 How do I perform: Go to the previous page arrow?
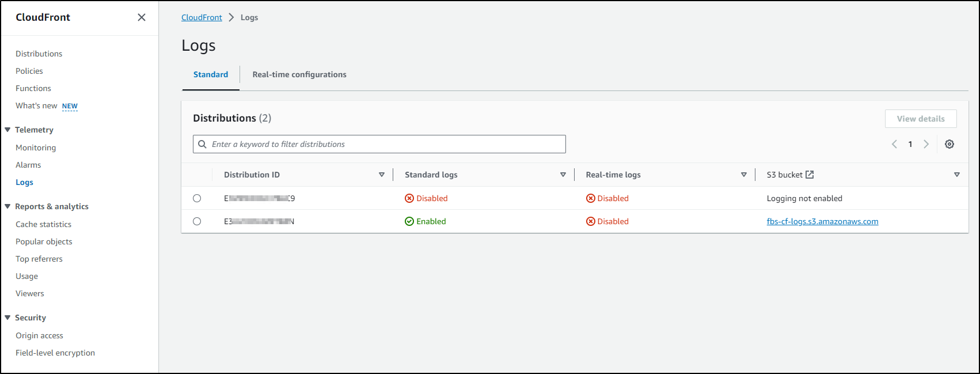pos(894,144)
